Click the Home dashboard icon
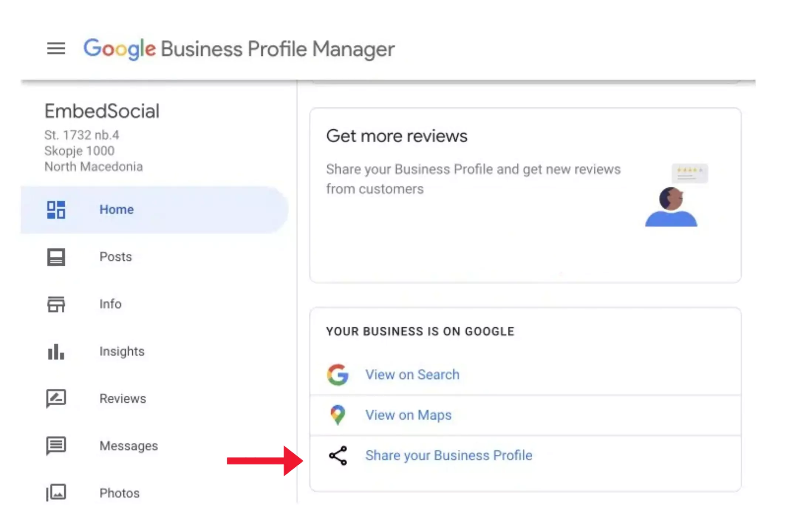This screenshot has width=788, height=532. tap(56, 209)
